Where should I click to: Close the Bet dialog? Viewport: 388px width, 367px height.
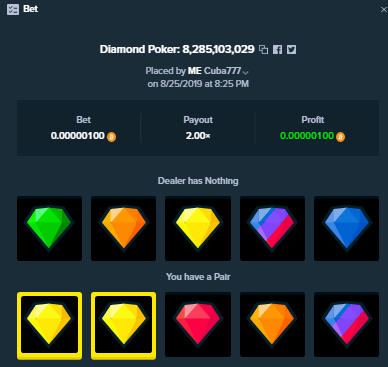pyautogui.click(x=384, y=10)
